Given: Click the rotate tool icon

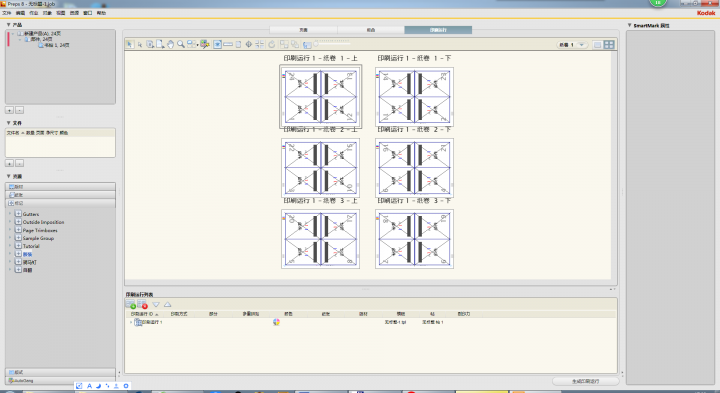Looking at the screenshot, I should pyautogui.click(x=272, y=45).
